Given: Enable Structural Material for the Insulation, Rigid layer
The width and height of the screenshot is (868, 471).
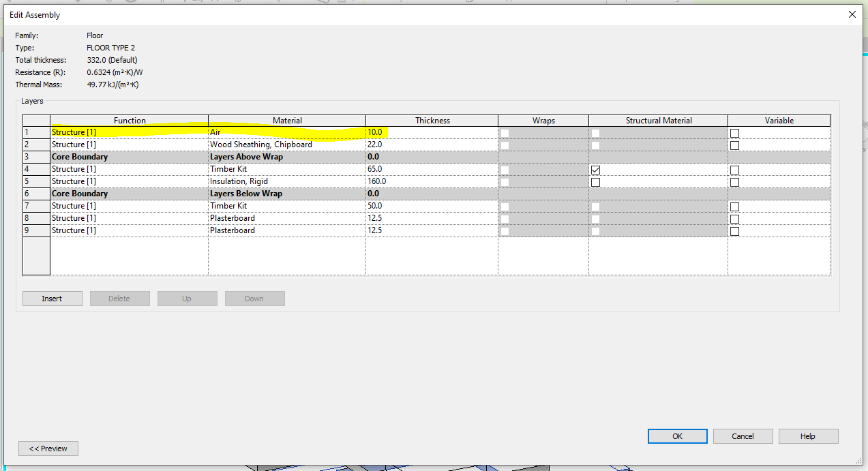Looking at the screenshot, I should pyautogui.click(x=595, y=182).
